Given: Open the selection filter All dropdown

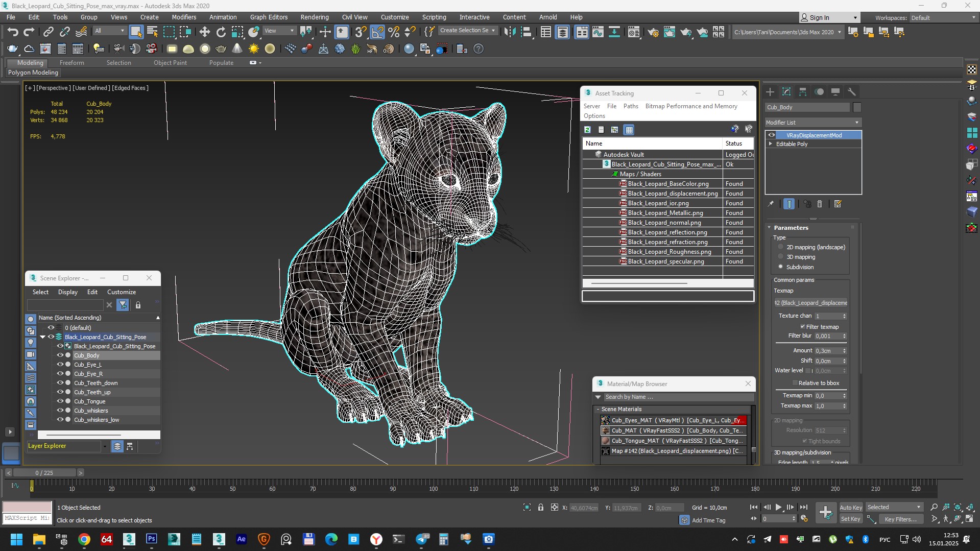Looking at the screenshot, I should [x=109, y=31].
